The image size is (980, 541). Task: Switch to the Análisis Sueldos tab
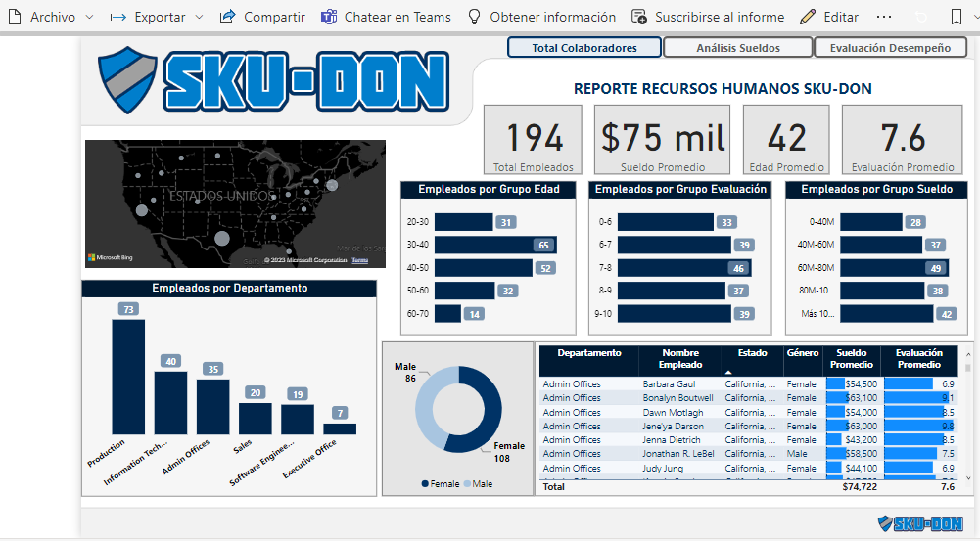tap(738, 47)
